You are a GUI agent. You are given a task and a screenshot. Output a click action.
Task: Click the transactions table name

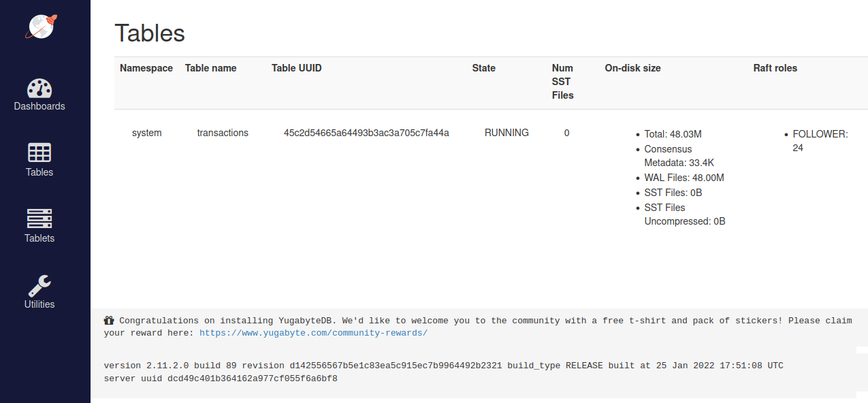223,133
